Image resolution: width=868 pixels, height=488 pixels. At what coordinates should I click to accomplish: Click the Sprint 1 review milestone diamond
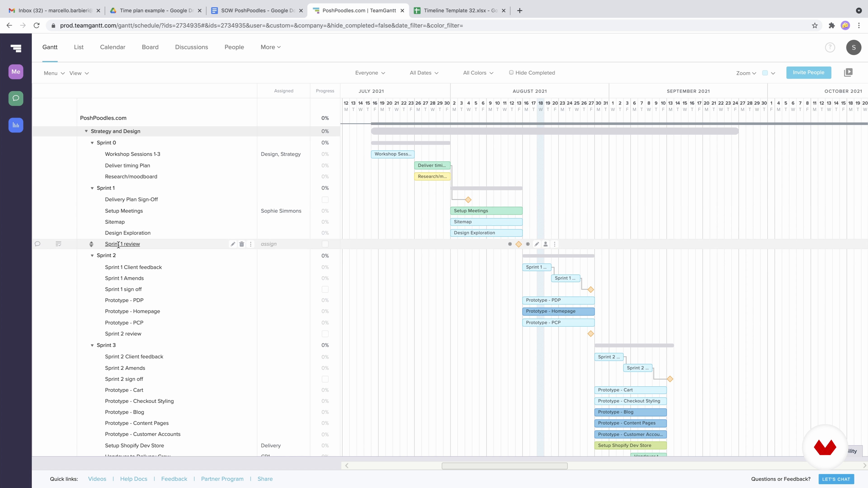click(519, 244)
